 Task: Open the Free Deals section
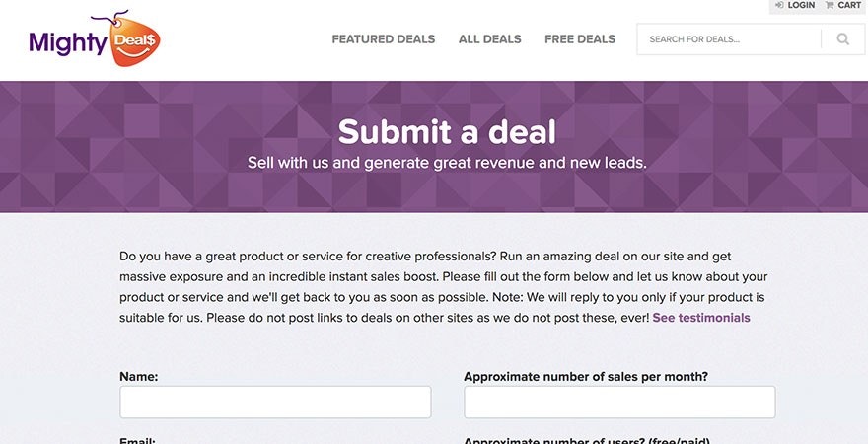click(579, 39)
